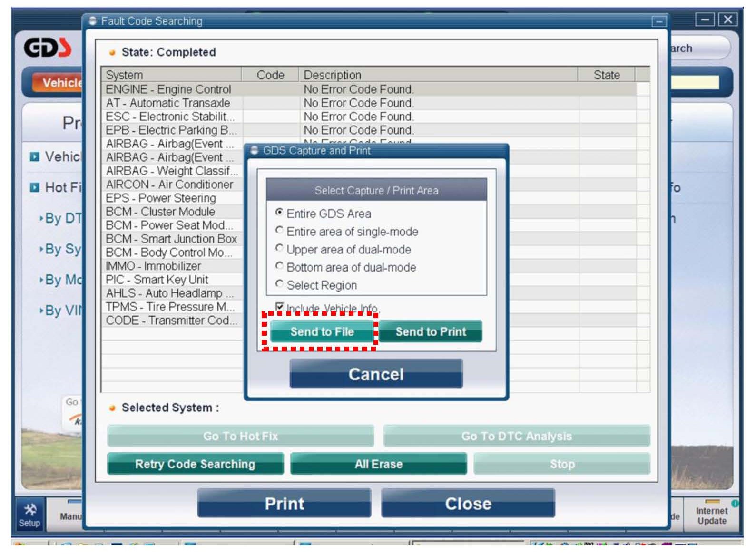Click the Retry Code Searching button
Screen dimensions: 756x554
pyautogui.click(x=195, y=464)
